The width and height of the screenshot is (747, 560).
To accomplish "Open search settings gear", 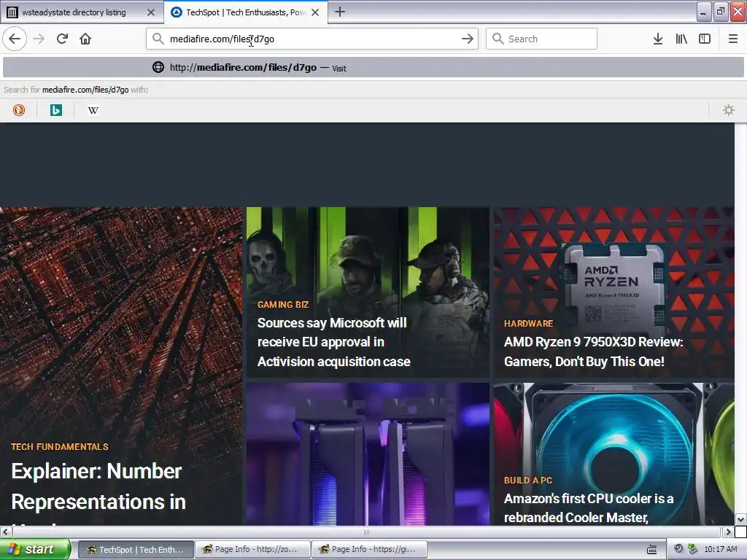I will click(729, 110).
